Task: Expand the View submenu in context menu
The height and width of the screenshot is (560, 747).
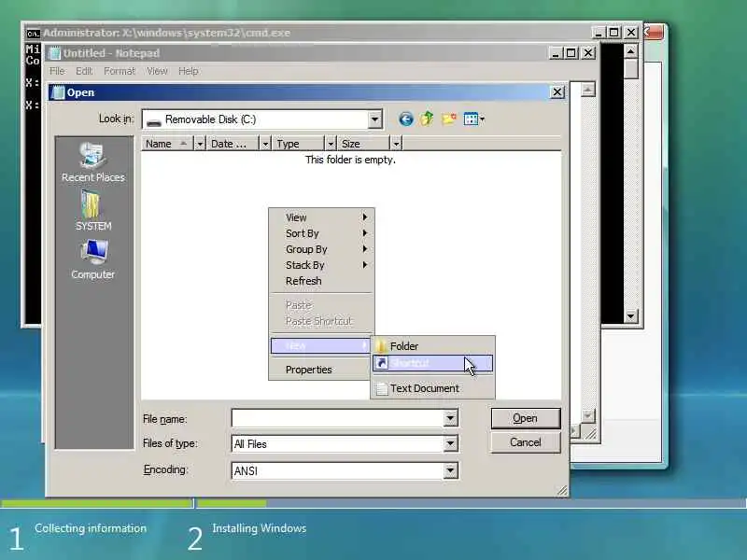Action: pos(321,217)
